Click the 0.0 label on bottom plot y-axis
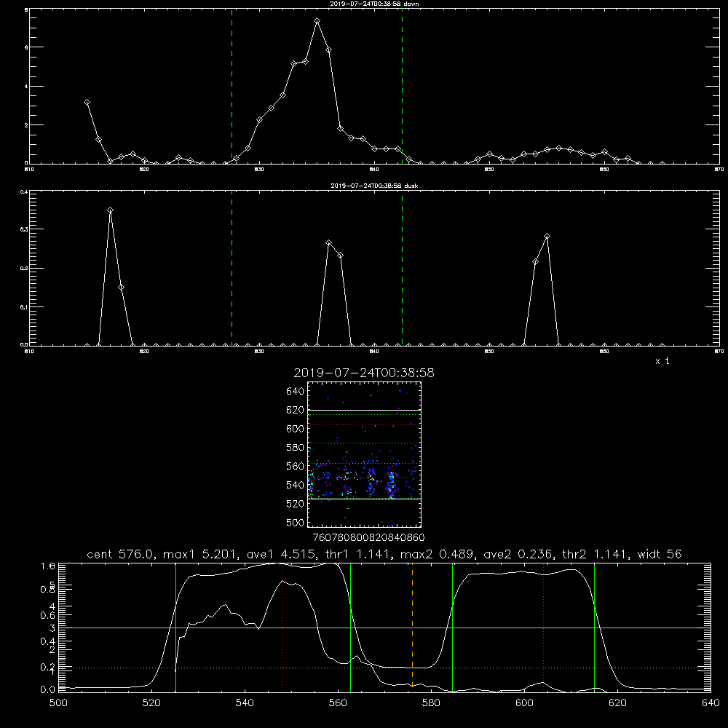728x728 pixels. (x=48, y=689)
